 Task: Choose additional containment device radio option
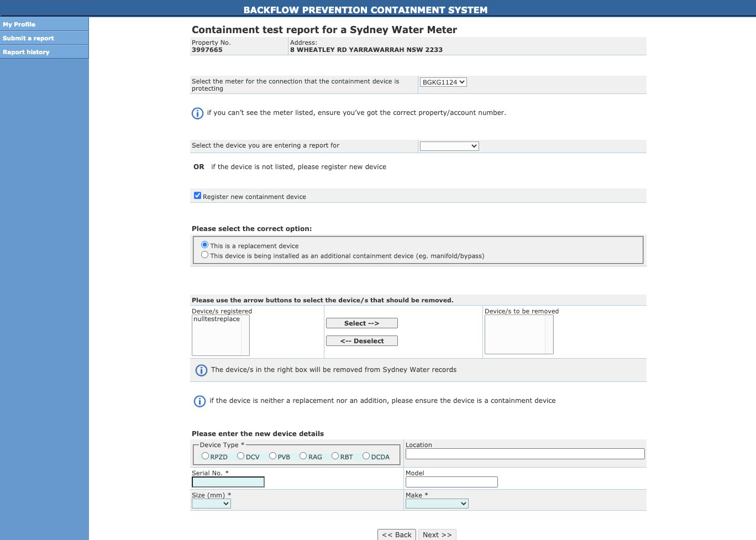(x=205, y=255)
